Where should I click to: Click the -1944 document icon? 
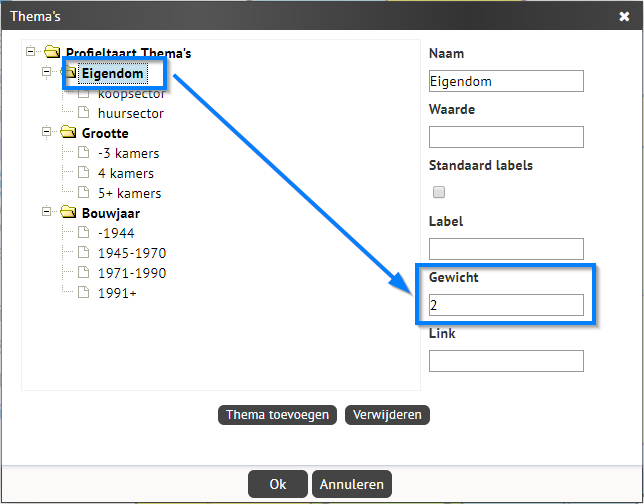pyautogui.click(x=83, y=232)
